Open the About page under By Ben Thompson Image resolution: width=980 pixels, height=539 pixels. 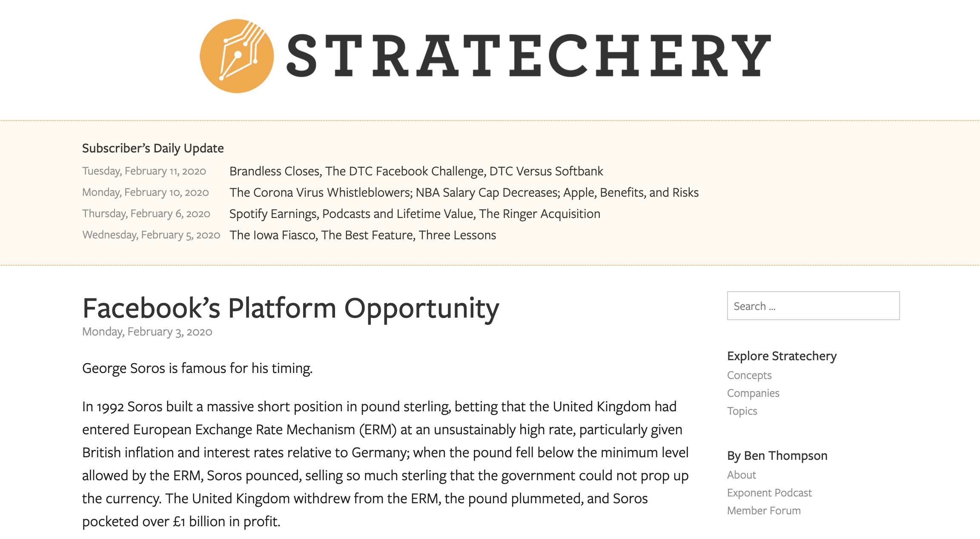[x=741, y=475]
